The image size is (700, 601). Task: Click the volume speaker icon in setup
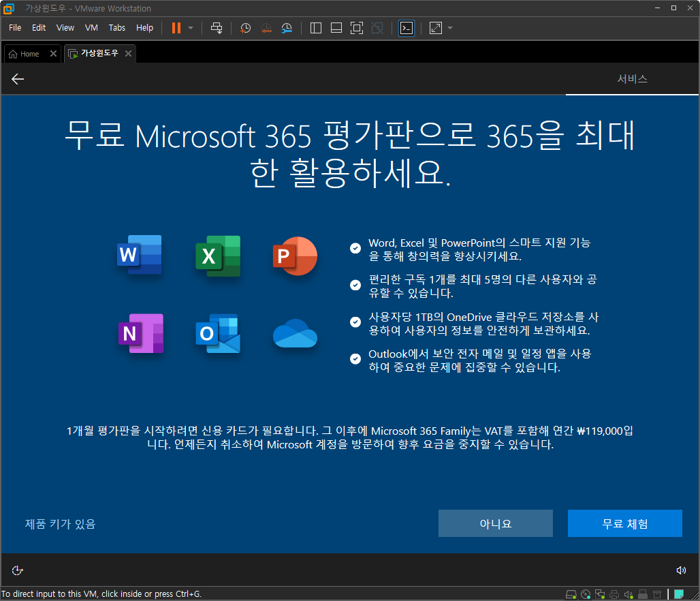681,570
